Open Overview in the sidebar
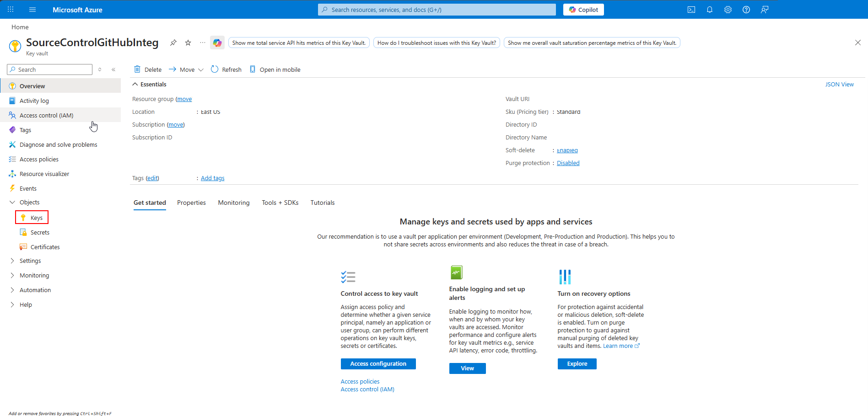The width and height of the screenshot is (868, 416). 60,86
